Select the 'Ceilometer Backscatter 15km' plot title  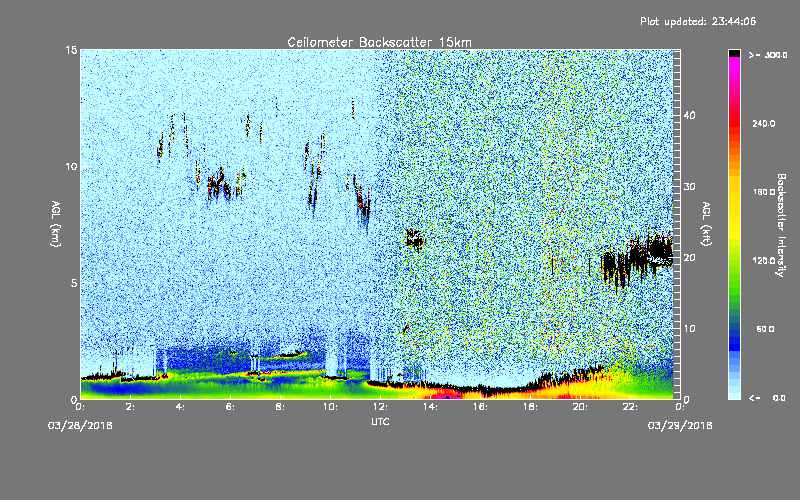click(x=379, y=42)
